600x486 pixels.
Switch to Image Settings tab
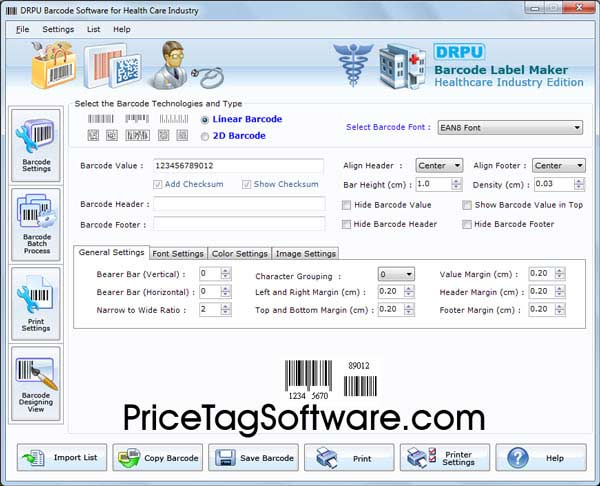coord(305,254)
